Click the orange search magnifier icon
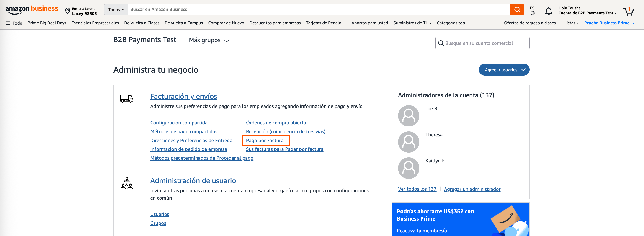This screenshot has width=644, height=236. tap(517, 10)
